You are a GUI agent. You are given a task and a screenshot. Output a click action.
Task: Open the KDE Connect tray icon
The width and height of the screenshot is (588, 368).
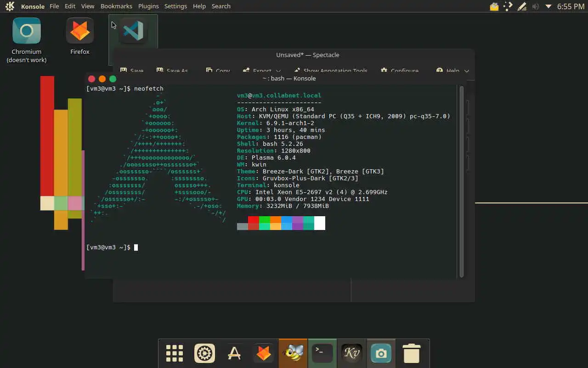click(x=508, y=6)
